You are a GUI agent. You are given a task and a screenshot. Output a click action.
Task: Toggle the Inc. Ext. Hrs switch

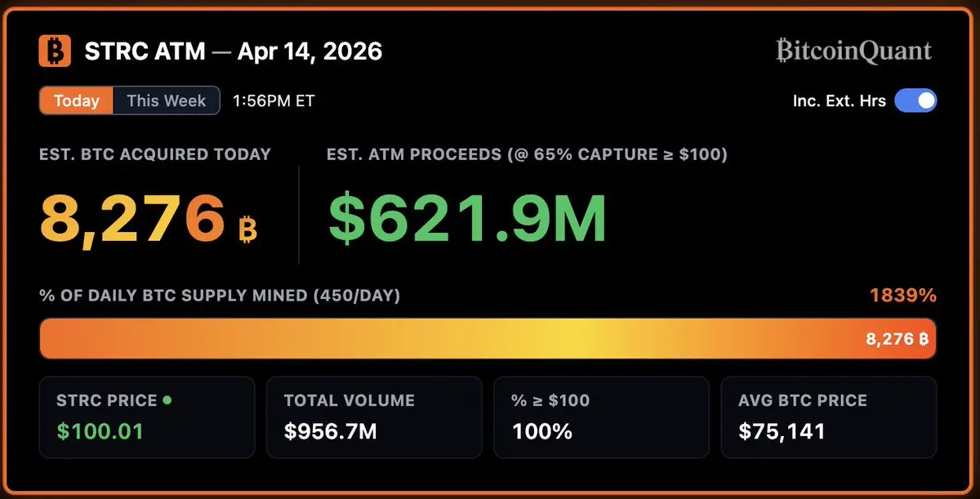915,101
